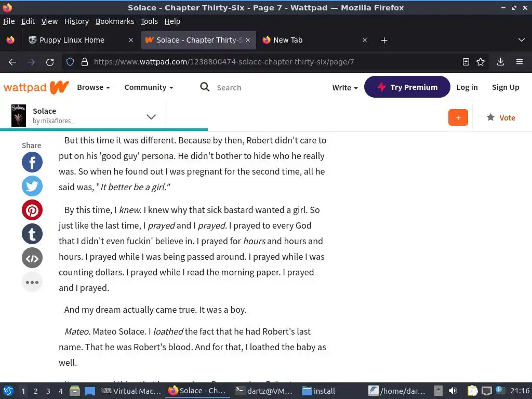Screen dimensions: 532x399
Task: List all tabs dropdown arrow
Action: click(522, 40)
